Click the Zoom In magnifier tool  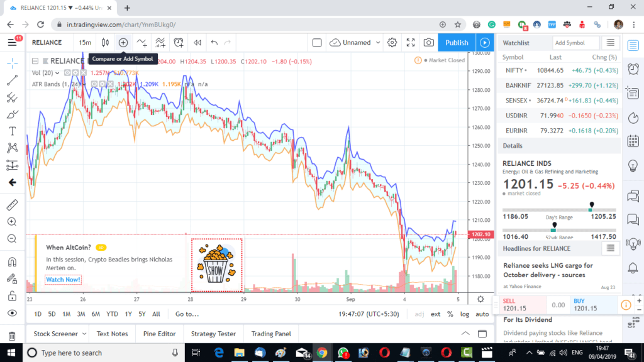12,222
